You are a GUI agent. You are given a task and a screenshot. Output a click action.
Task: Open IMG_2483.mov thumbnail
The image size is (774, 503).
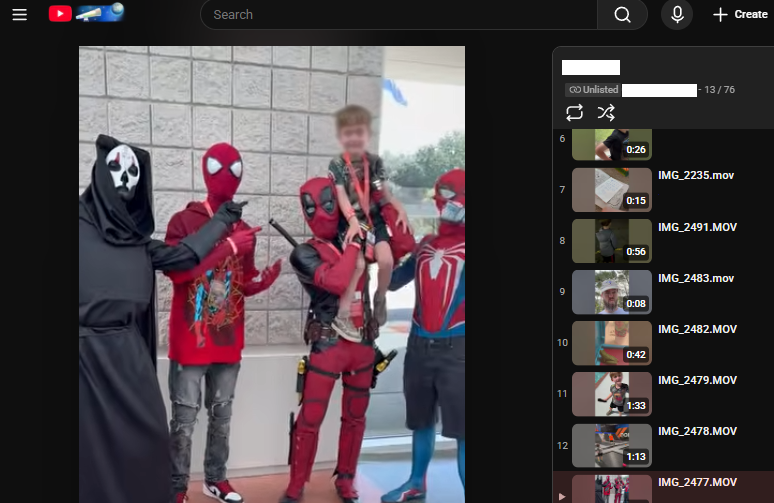pos(611,291)
